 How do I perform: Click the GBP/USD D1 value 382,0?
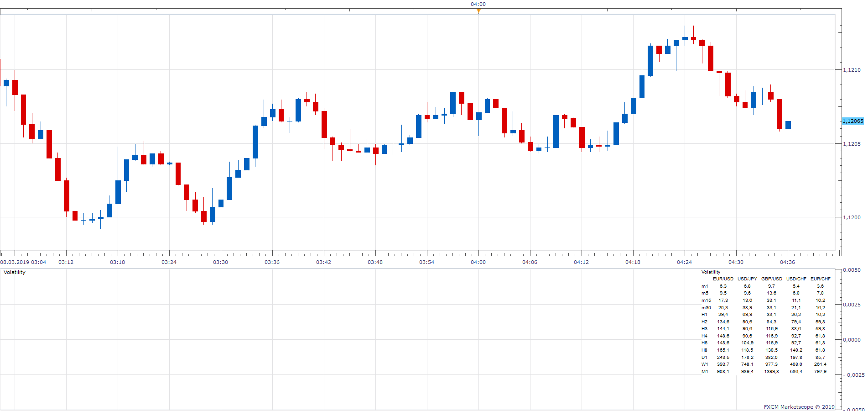coord(772,358)
